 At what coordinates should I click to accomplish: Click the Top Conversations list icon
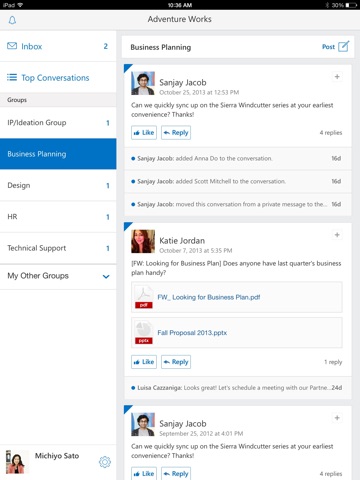(12, 77)
